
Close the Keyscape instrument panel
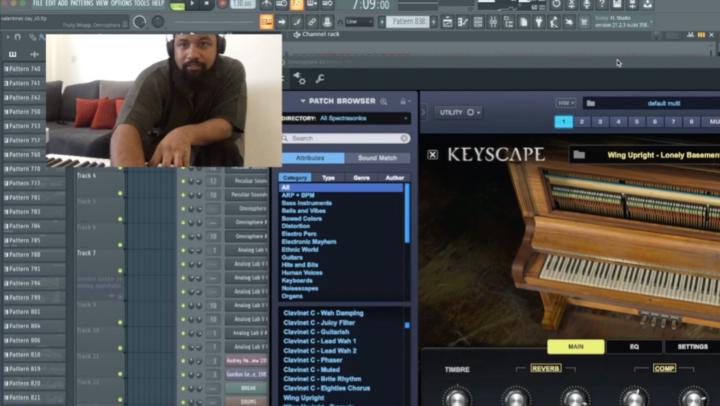[x=433, y=155]
